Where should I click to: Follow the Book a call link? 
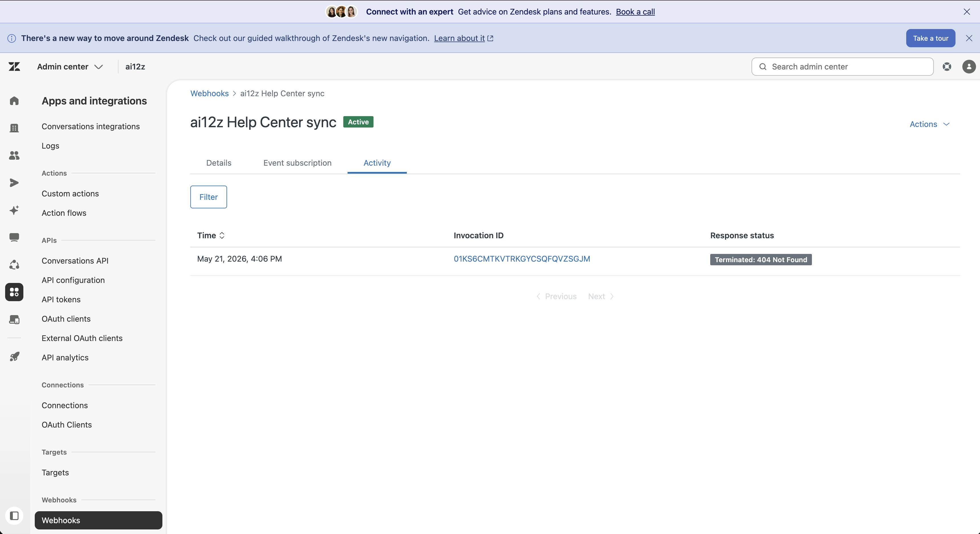(635, 12)
